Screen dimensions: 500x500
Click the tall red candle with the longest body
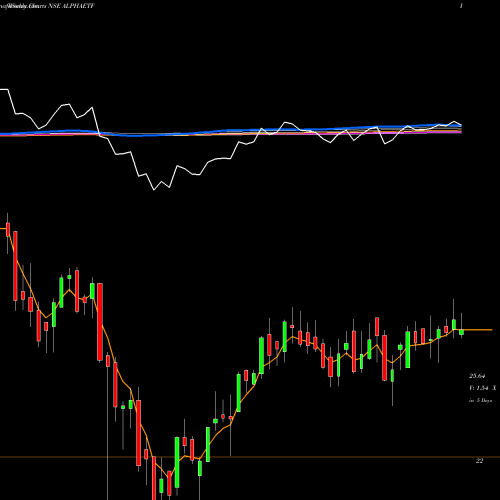click(x=100, y=322)
